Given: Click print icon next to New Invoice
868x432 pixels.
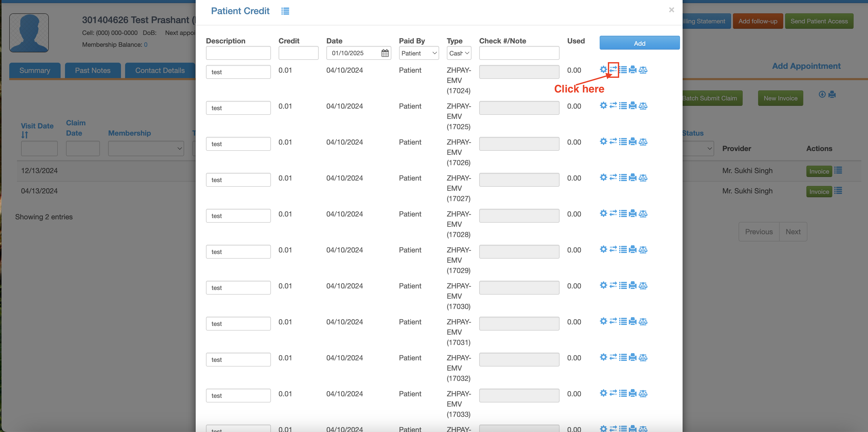Looking at the screenshot, I should tap(832, 94).
